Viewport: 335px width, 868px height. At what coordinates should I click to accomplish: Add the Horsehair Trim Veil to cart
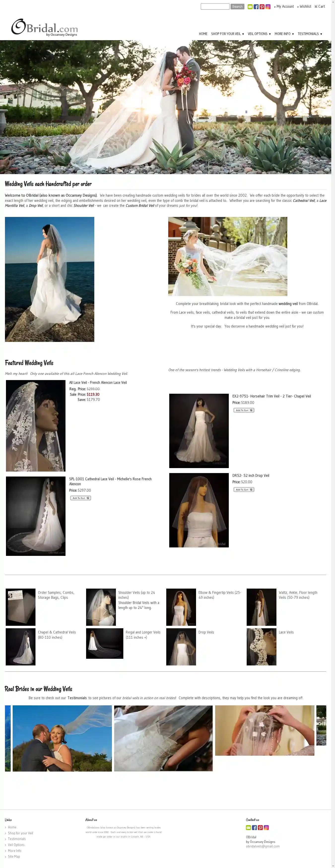[x=244, y=410]
